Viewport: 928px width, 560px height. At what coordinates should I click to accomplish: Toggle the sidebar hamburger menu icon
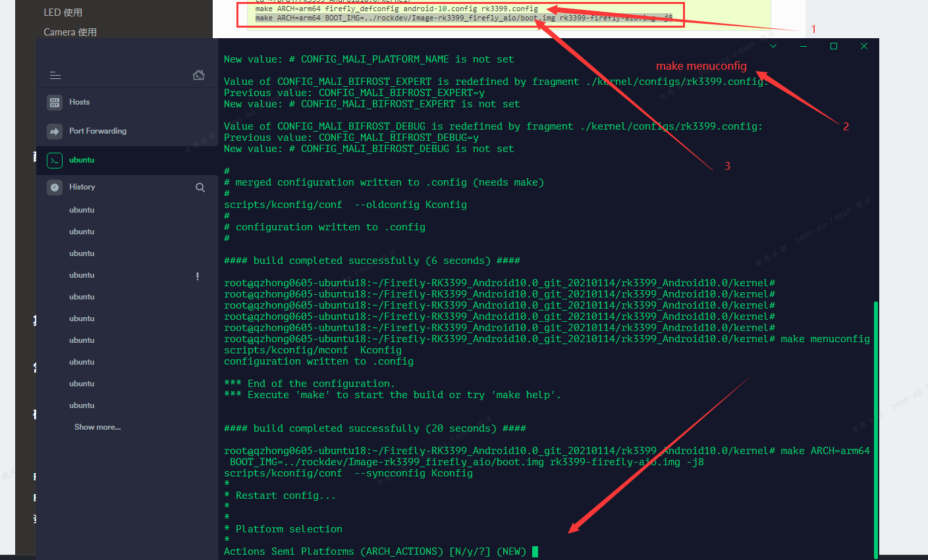pyautogui.click(x=55, y=76)
